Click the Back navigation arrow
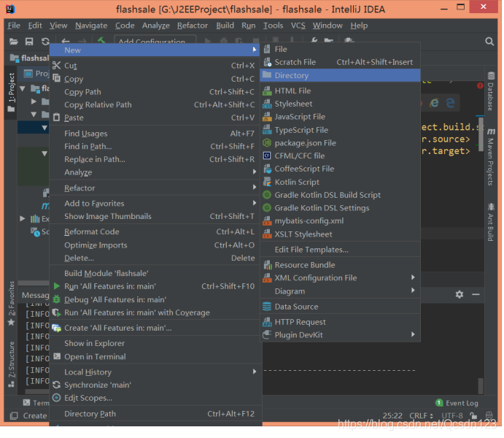504x438 pixels. pos(66,41)
